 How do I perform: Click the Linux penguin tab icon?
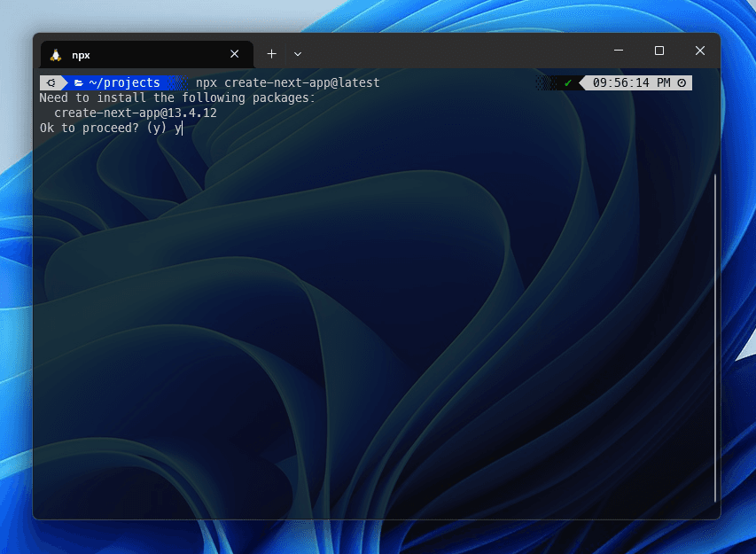tap(56, 55)
